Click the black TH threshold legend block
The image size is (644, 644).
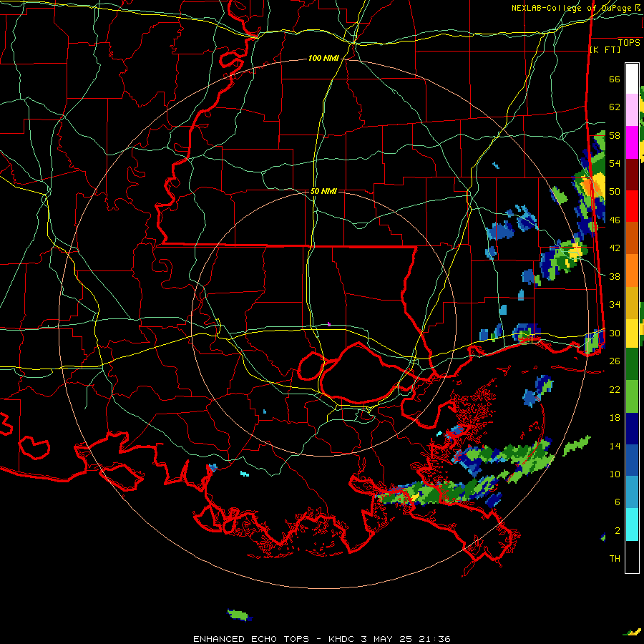(632, 557)
